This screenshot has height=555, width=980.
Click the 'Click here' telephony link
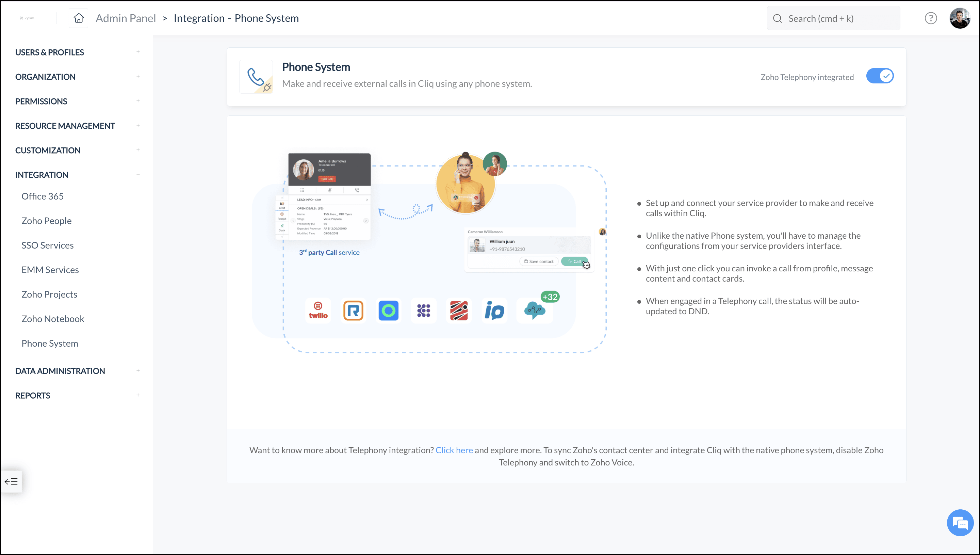pyautogui.click(x=454, y=450)
